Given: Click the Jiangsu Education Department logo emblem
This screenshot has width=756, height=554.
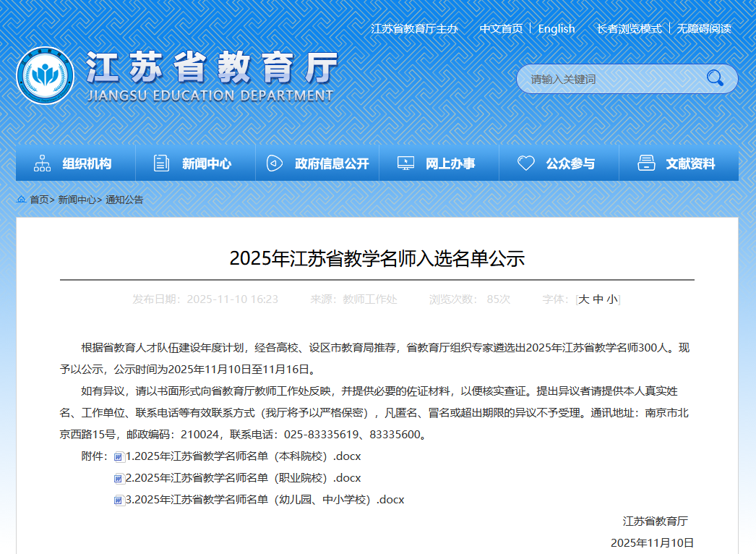Looking at the screenshot, I should coord(45,75).
